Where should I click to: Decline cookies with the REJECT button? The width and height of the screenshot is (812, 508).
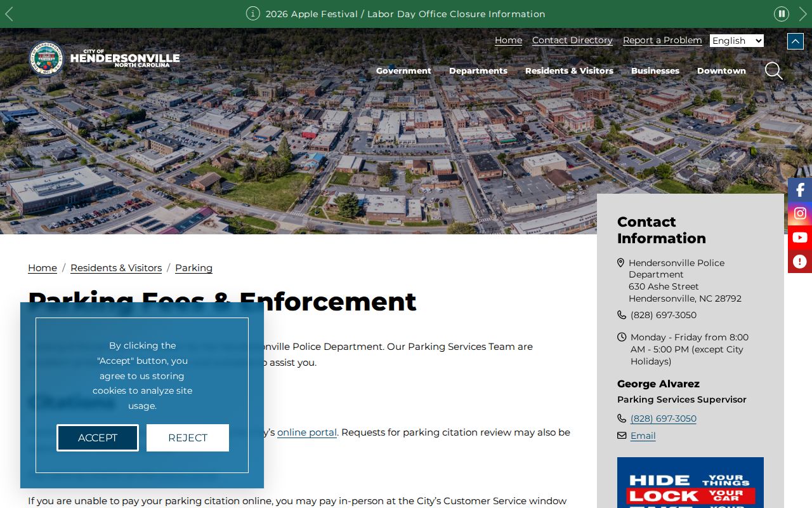[188, 438]
